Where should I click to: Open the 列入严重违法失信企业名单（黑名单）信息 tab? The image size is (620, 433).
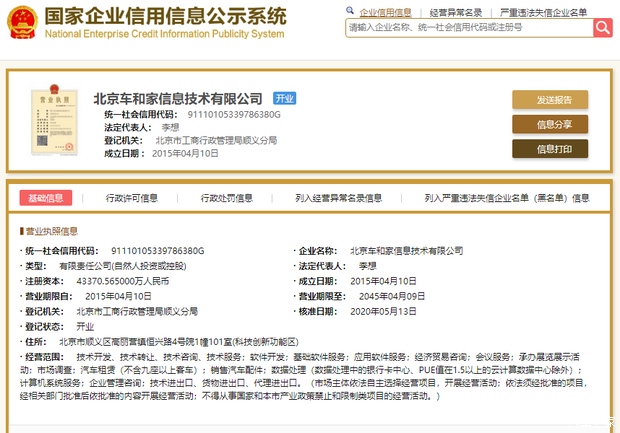(x=507, y=198)
